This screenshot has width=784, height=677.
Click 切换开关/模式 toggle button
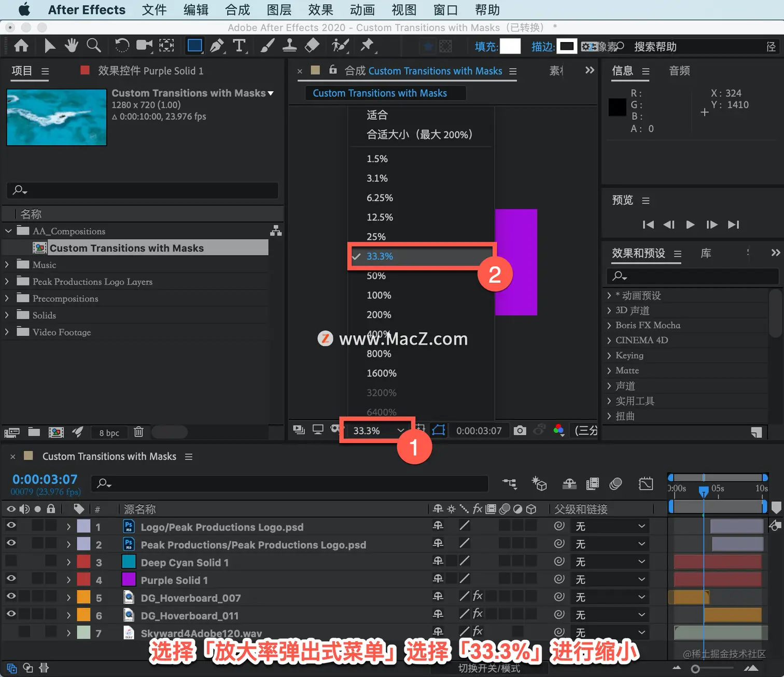click(489, 668)
